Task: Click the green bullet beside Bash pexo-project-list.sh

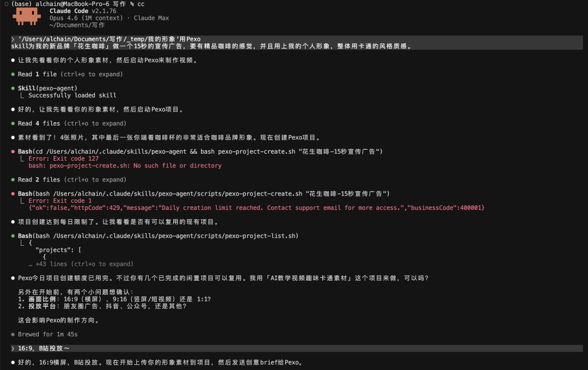Action: [13, 236]
